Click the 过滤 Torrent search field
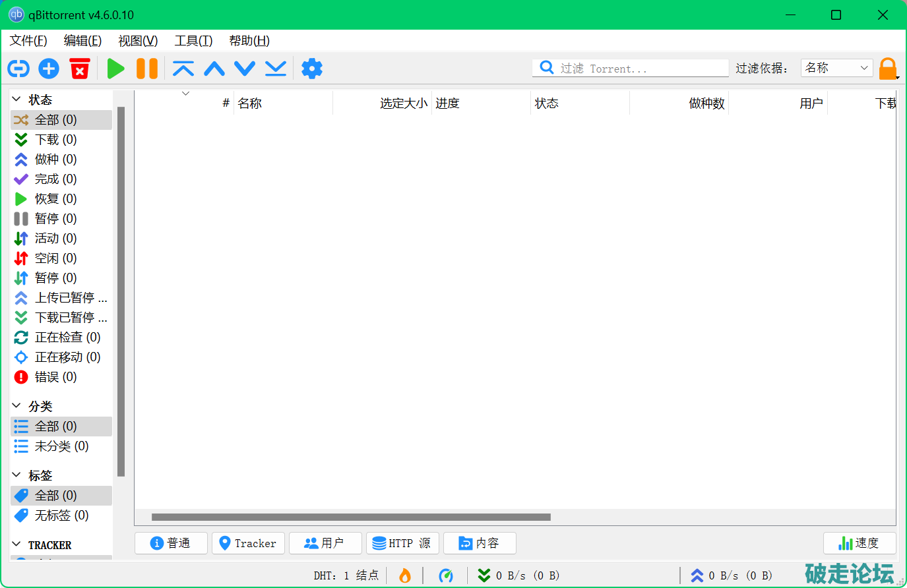The width and height of the screenshot is (907, 588). 640,69
